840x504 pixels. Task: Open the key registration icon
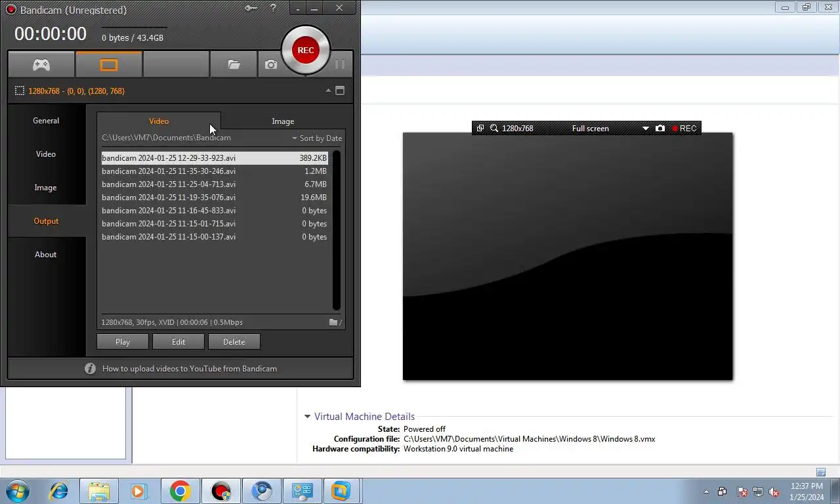tap(251, 8)
